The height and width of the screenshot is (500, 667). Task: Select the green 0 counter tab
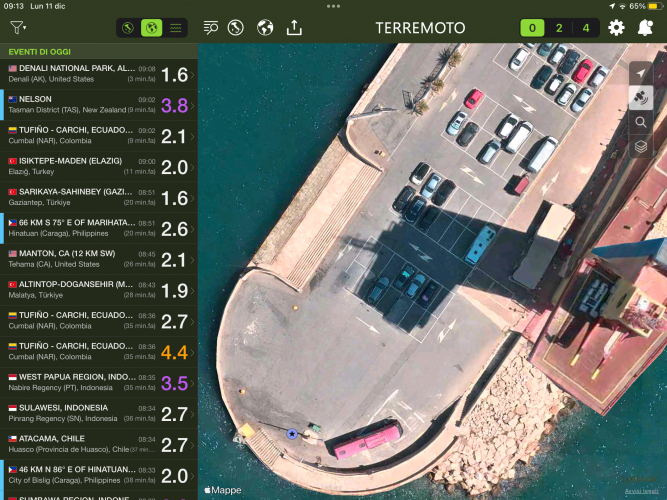tap(533, 28)
